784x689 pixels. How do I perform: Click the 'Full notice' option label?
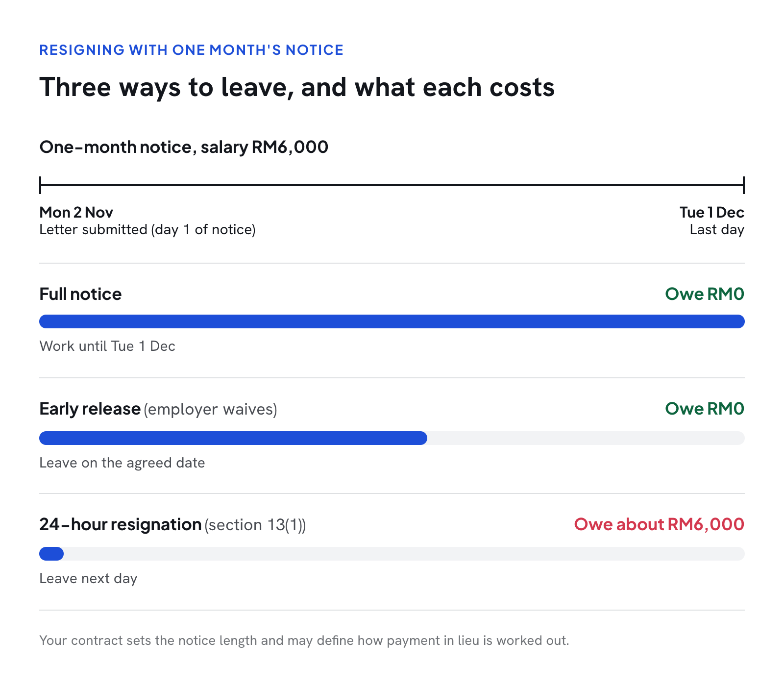(80, 294)
